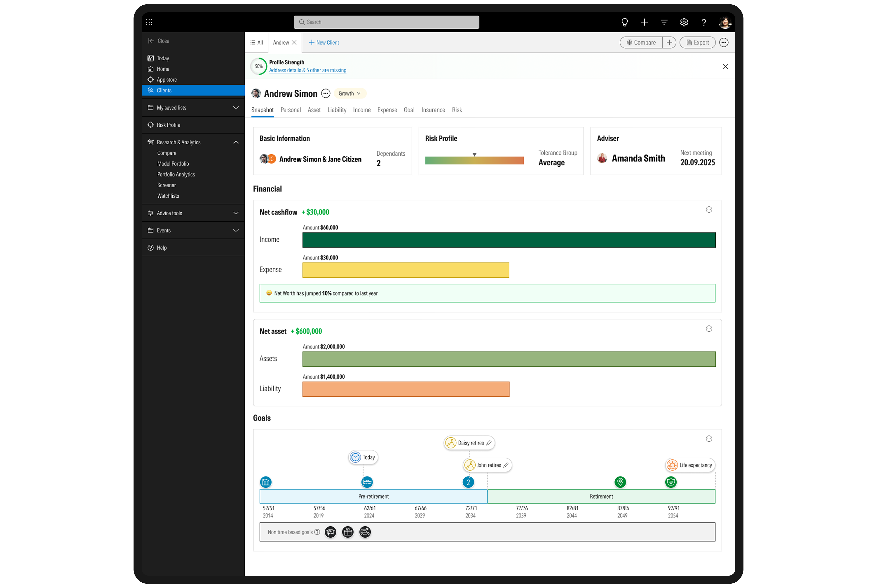
Task: Edit the Daisy retires goal pencil
Action: [489, 443]
